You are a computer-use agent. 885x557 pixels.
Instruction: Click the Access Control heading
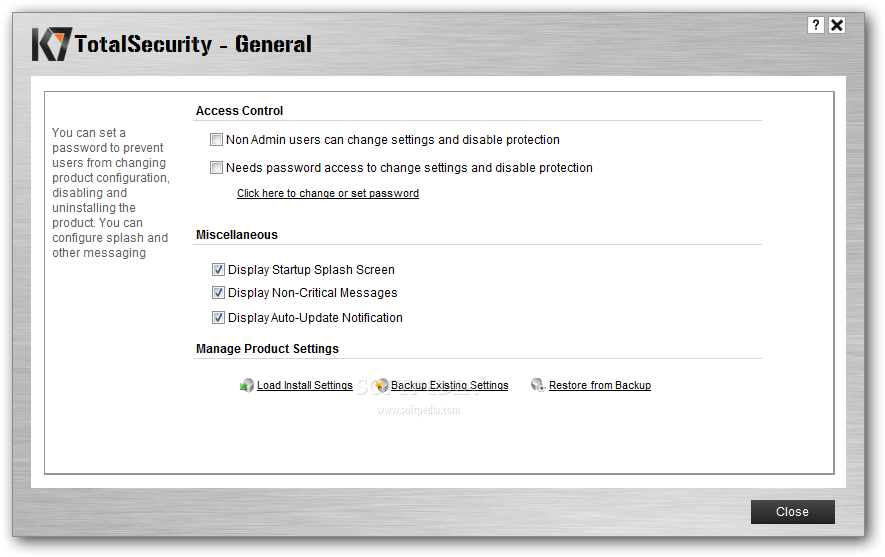click(239, 111)
